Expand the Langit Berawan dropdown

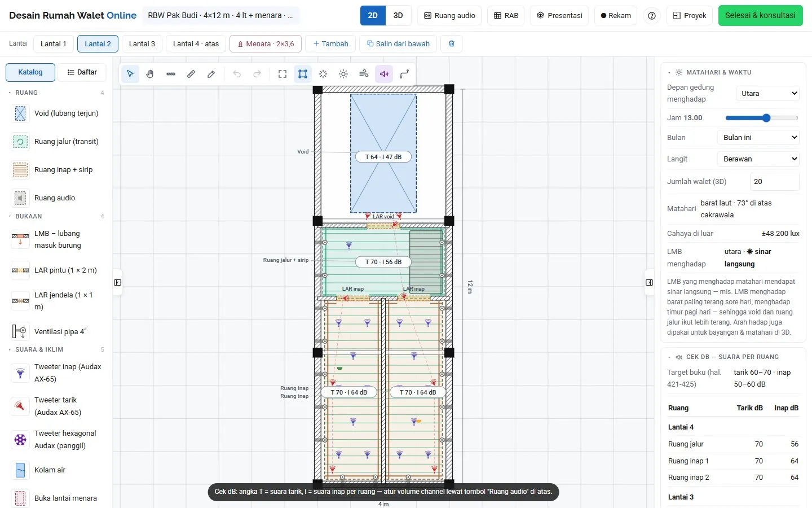tap(758, 159)
